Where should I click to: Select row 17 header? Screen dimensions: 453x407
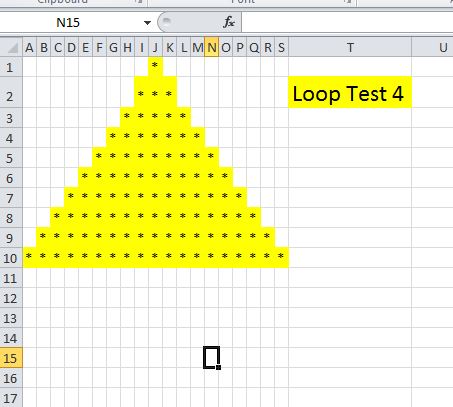coord(11,397)
